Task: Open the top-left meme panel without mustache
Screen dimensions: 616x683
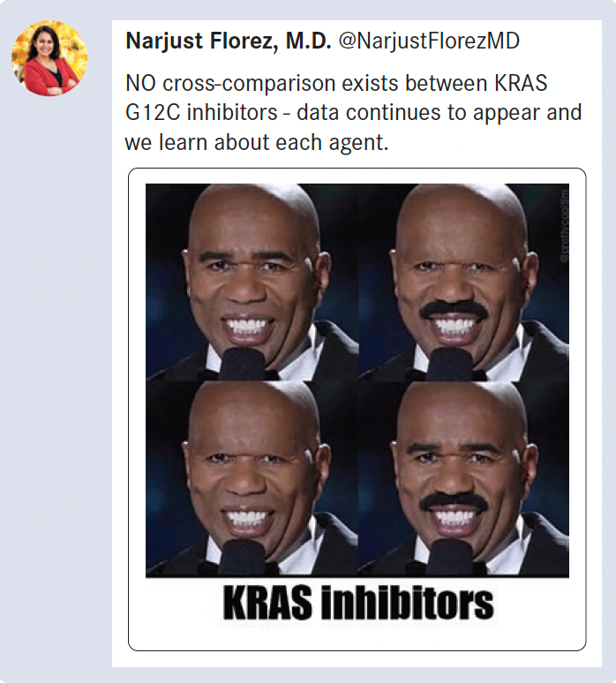Action: tap(252, 281)
